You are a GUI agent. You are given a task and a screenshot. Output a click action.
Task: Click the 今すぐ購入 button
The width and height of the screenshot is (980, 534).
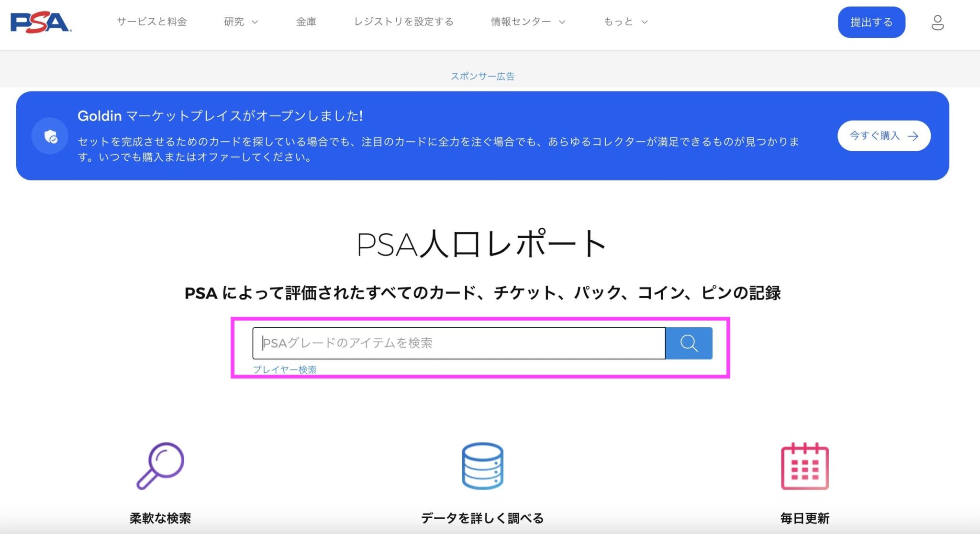[883, 136]
